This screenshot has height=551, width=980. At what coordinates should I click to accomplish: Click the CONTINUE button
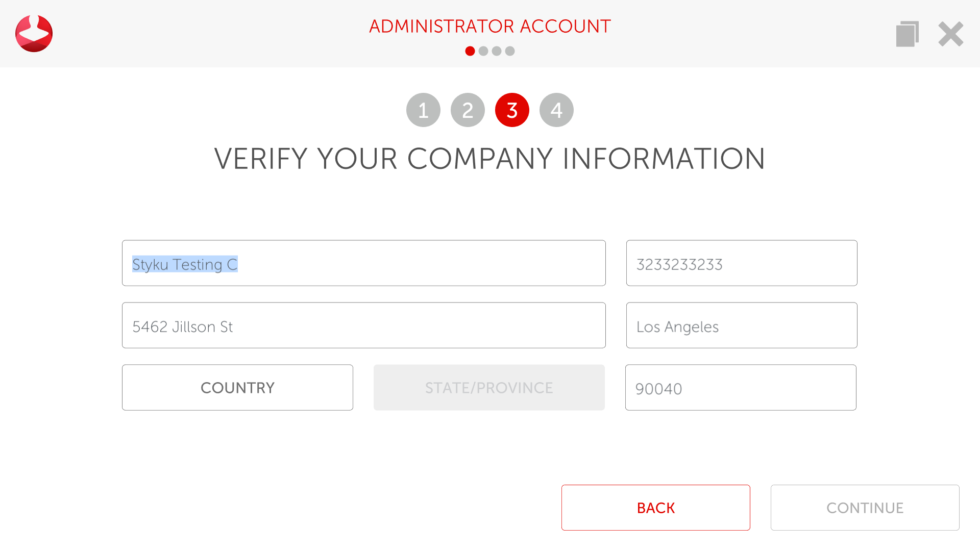pyautogui.click(x=865, y=508)
